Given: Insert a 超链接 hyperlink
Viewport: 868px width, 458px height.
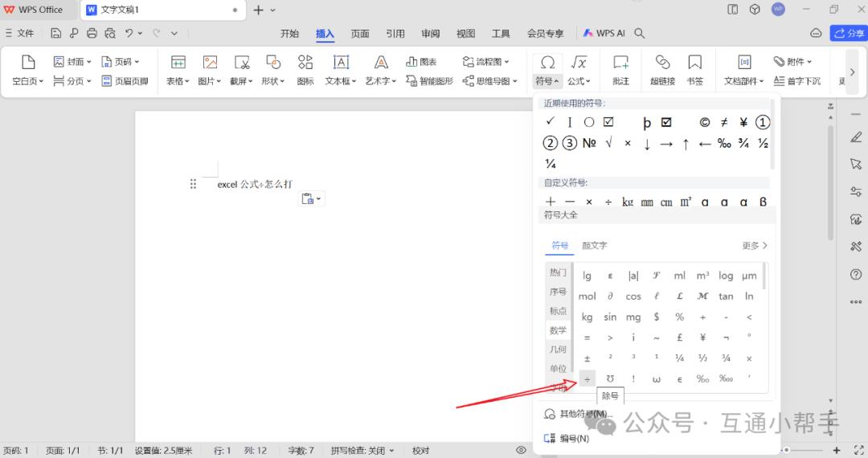Looking at the screenshot, I should [662, 70].
